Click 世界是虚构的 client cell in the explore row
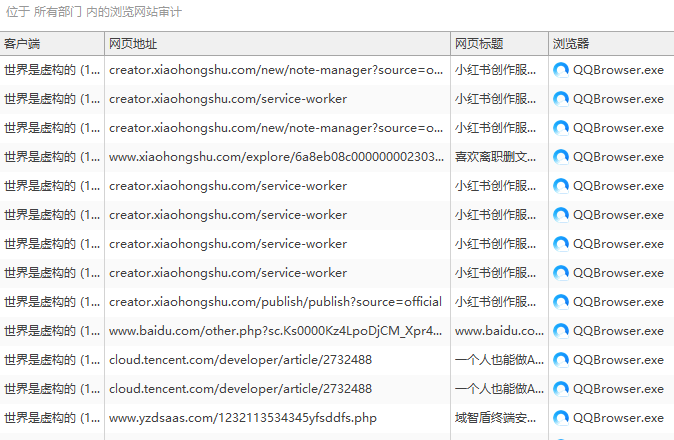The image size is (674, 440). coord(52,157)
